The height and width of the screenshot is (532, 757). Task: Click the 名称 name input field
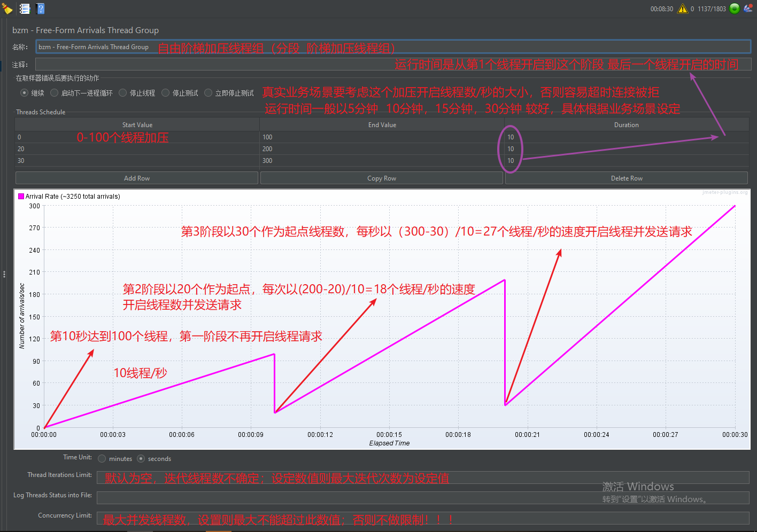point(393,46)
